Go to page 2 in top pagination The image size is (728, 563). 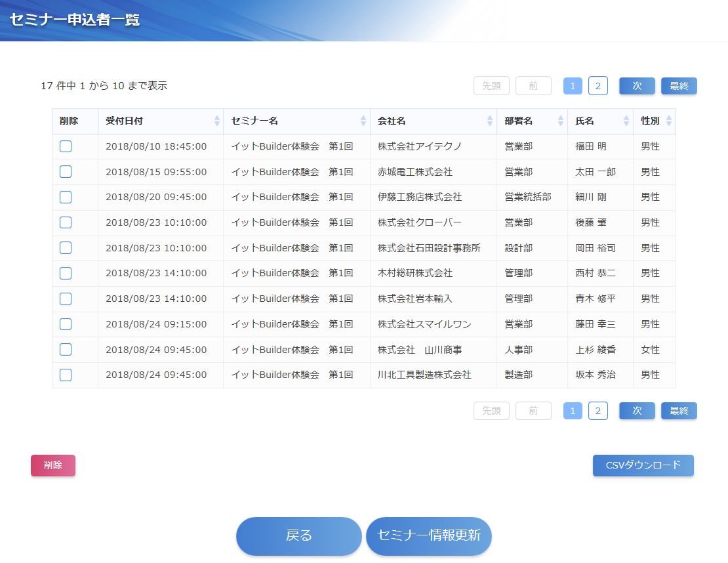tap(597, 86)
